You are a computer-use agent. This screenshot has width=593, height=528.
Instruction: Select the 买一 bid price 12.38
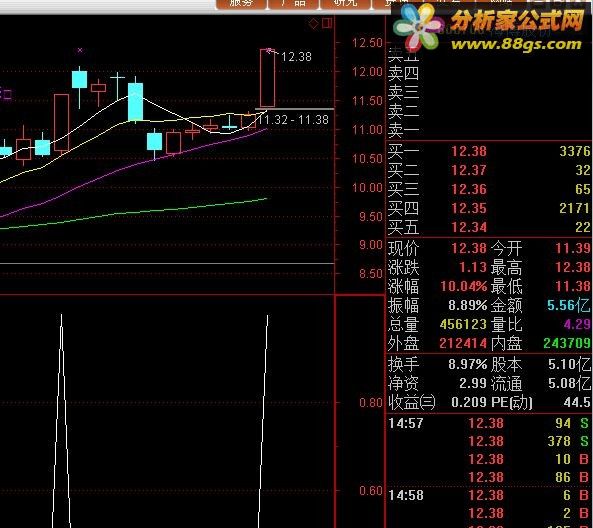pyautogui.click(x=469, y=151)
